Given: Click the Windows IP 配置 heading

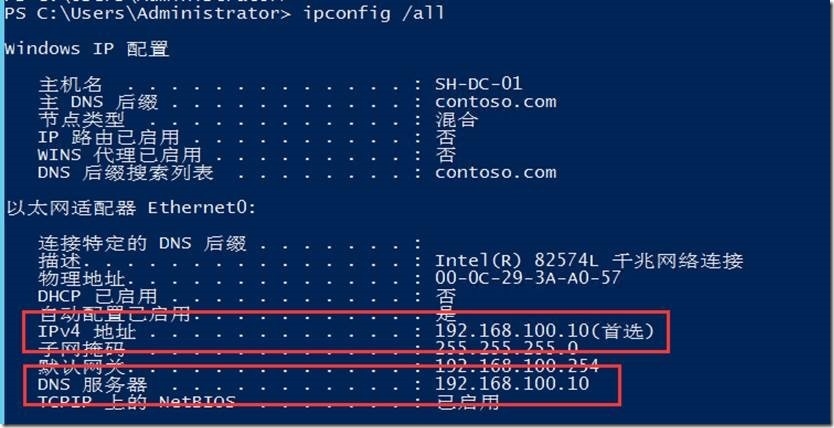Looking at the screenshot, I should pos(87,49).
